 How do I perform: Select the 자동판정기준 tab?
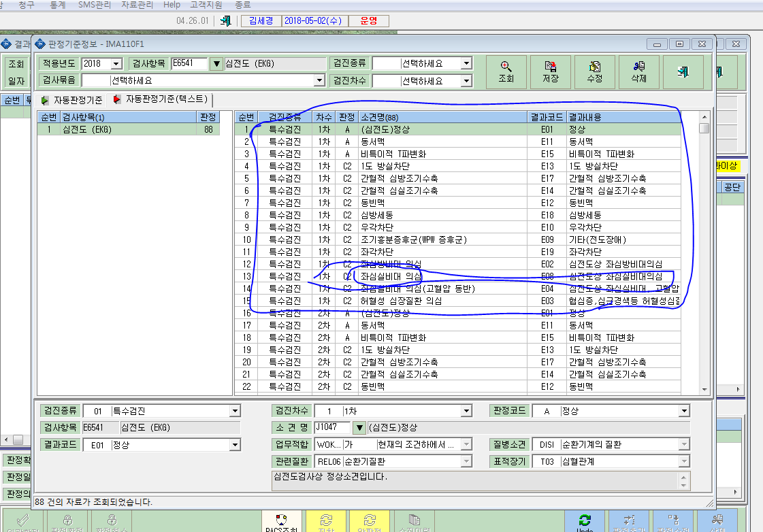[72, 100]
